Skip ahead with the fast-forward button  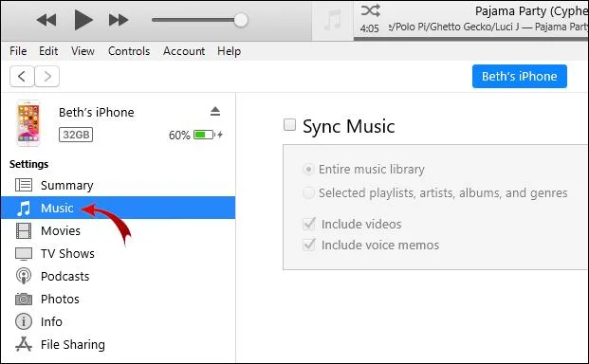[x=119, y=20]
